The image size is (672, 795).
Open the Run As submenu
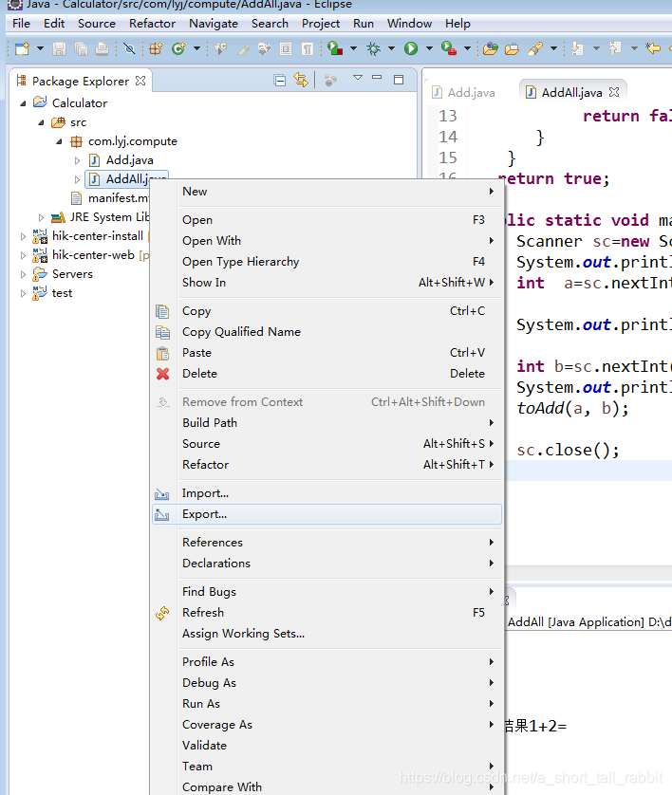tap(327, 704)
